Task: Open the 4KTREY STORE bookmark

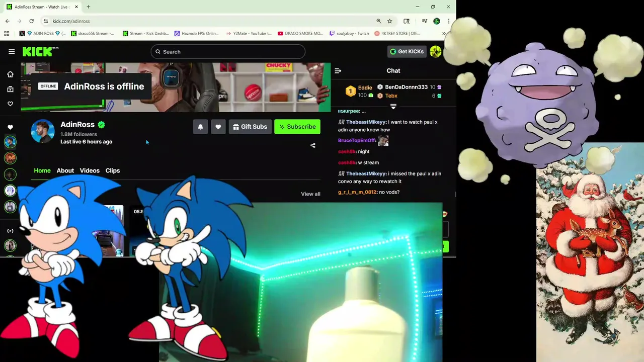Action: [x=397, y=34]
